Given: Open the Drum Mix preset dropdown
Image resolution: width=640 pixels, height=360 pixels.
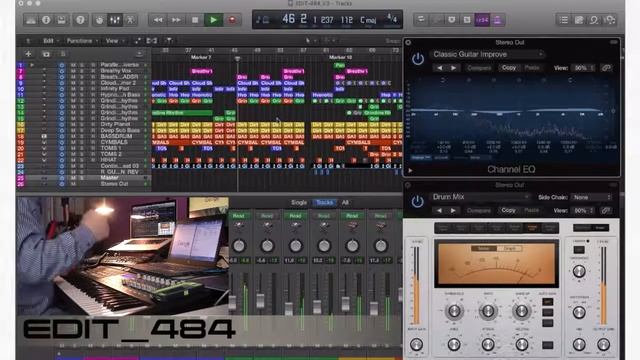Looking at the screenshot, I should [480, 197].
